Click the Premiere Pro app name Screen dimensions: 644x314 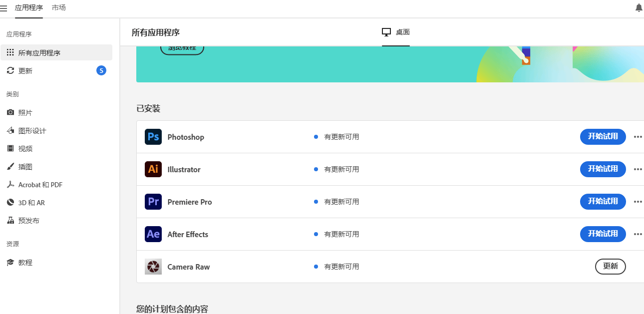click(x=190, y=202)
